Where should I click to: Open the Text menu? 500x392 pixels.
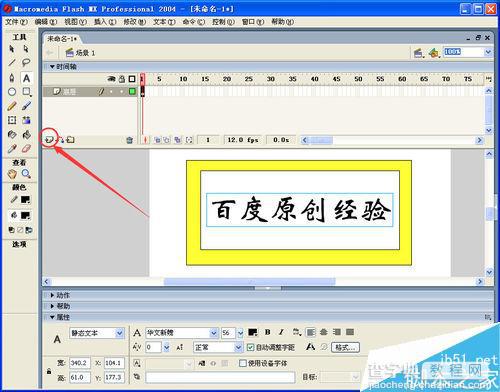(164, 22)
